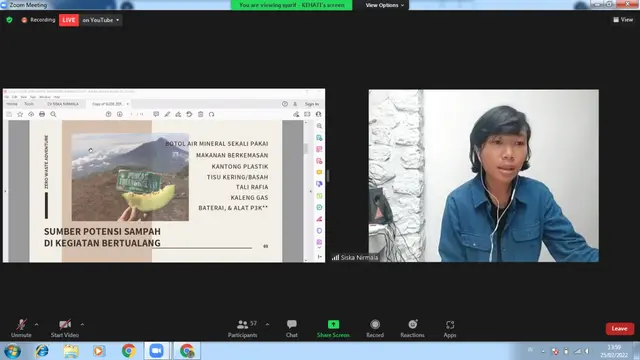
Task: Open Zoom from the Windows taskbar
Action: pyautogui.click(x=156, y=351)
